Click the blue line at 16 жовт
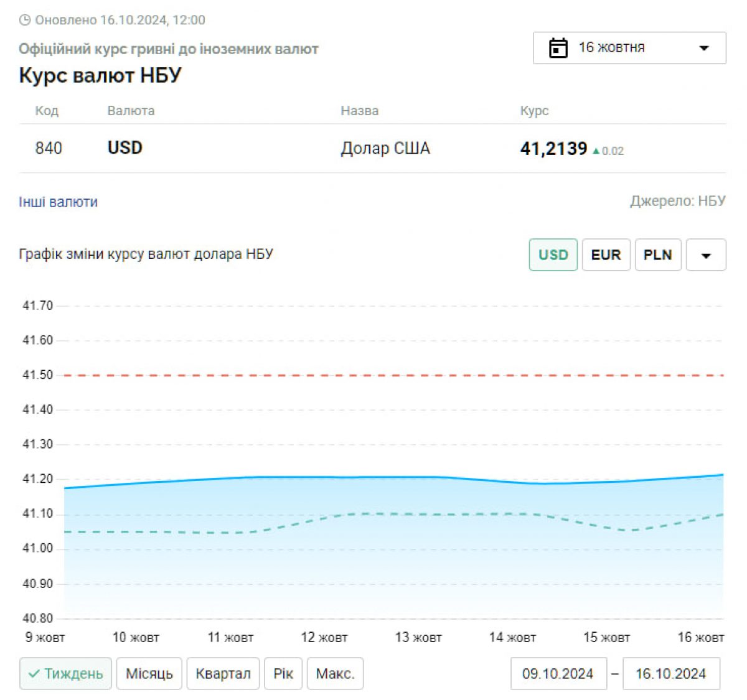Screen dimensions: 747x700 721,475
